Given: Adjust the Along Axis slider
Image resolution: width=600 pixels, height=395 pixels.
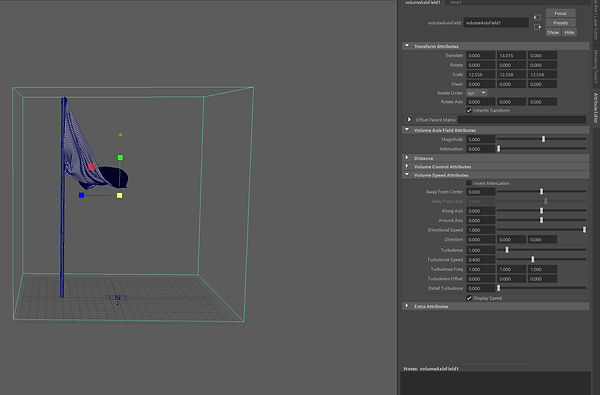Looking at the screenshot, I should tap(541, 211).
